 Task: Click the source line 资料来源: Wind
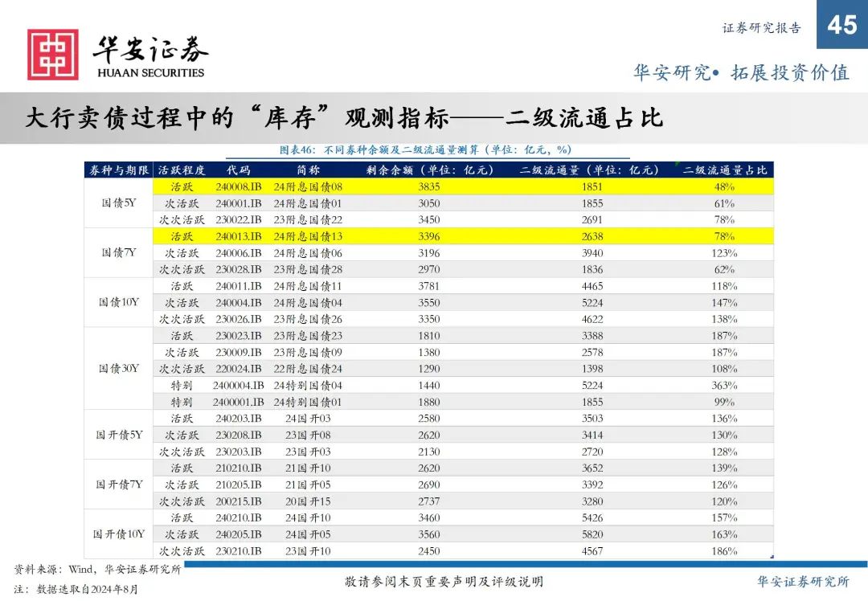click(97, 570)
